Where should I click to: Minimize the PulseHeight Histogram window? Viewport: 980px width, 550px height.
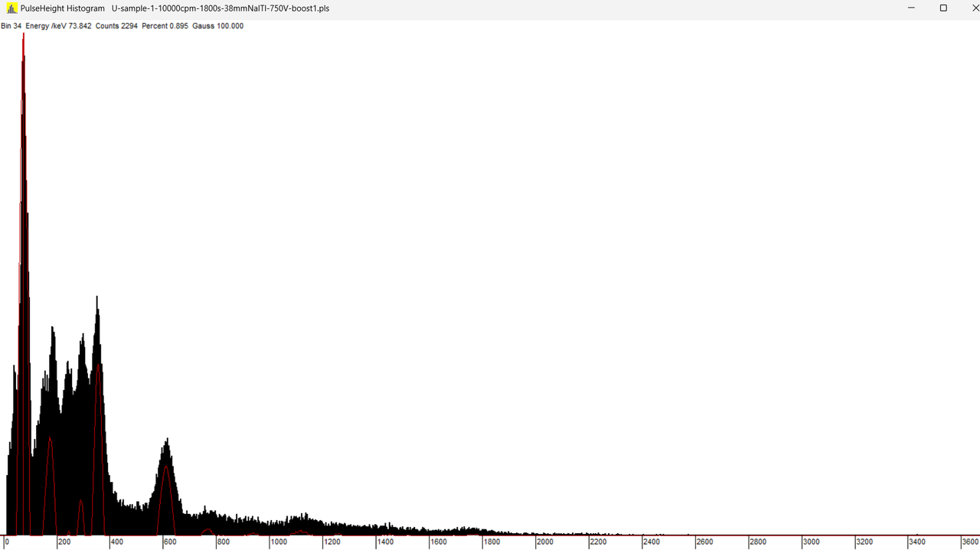coord(911,8)
